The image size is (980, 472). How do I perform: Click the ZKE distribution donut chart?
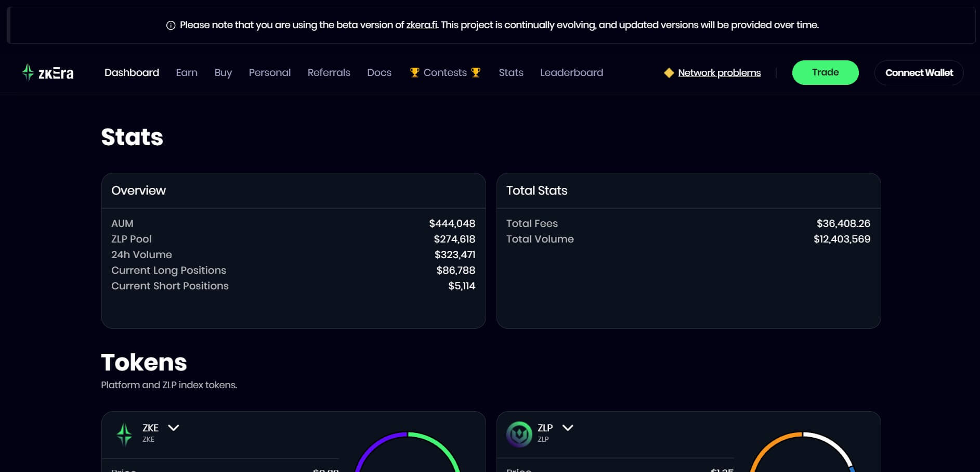click(408, 452)
